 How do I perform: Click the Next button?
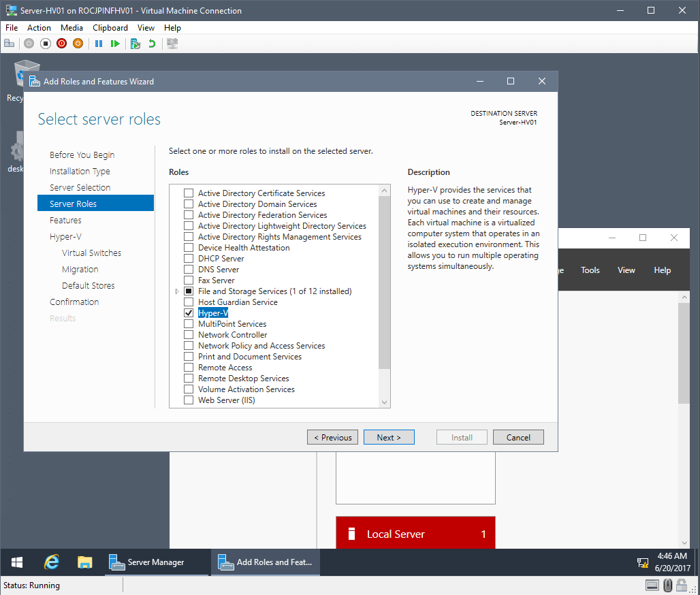[389, 438]
